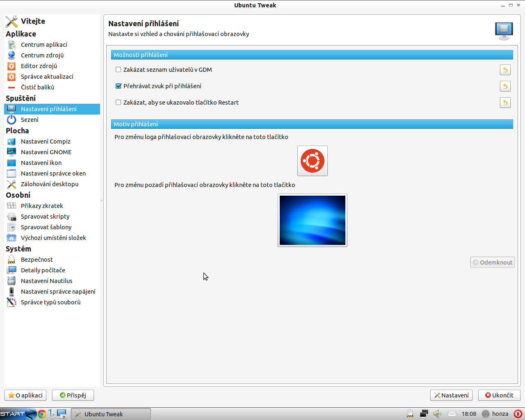Click Spravovat skripty icon
This screenshot has width=525, height=420.
pyautogui.click(x=11, y=217)
